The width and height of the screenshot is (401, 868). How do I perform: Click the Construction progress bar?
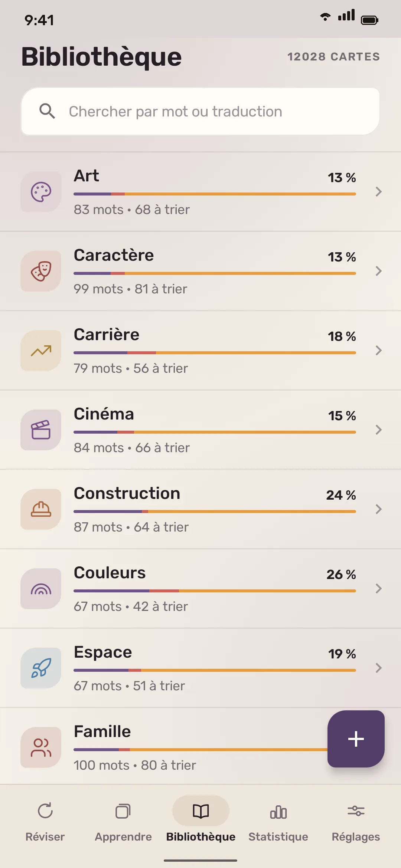215,512
